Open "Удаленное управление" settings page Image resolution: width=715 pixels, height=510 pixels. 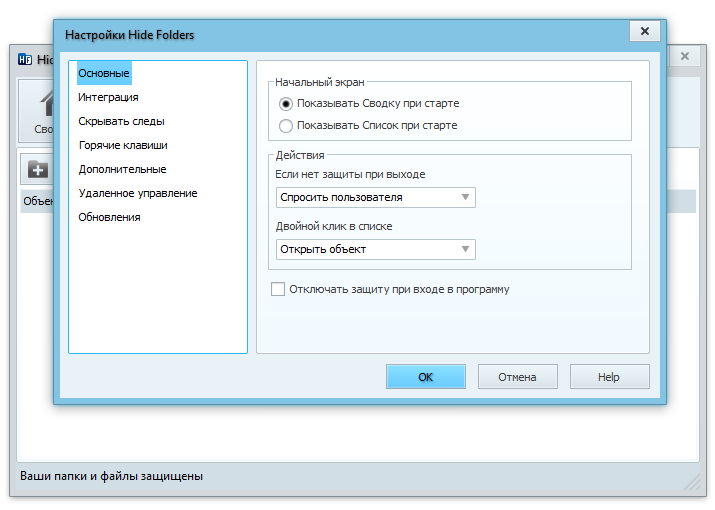(x=137, y=193)
